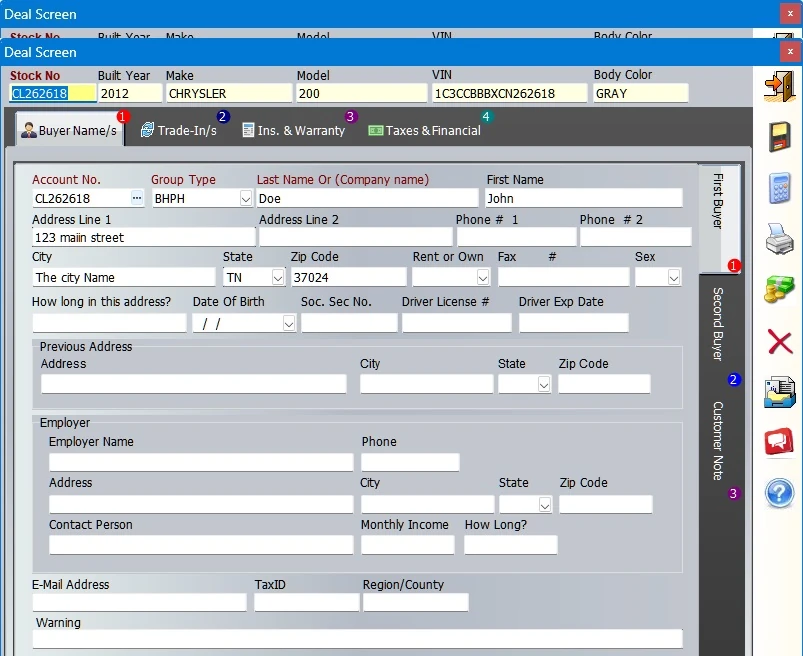Click the Account No. ellipsis browse button

(137, 199)
